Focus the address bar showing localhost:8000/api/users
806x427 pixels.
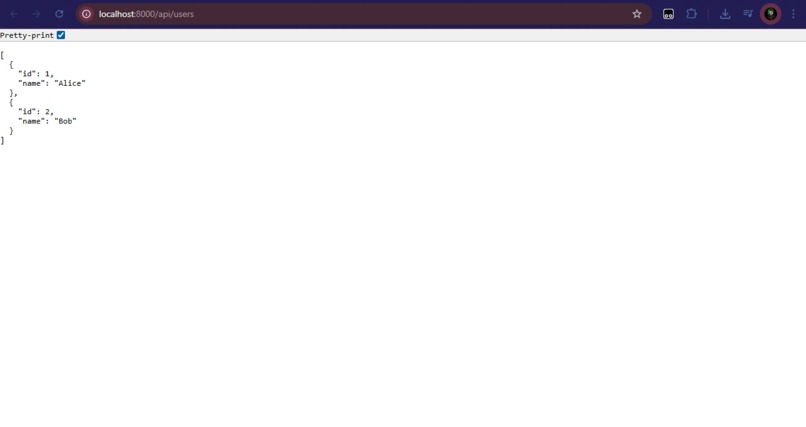coord(360,14)
